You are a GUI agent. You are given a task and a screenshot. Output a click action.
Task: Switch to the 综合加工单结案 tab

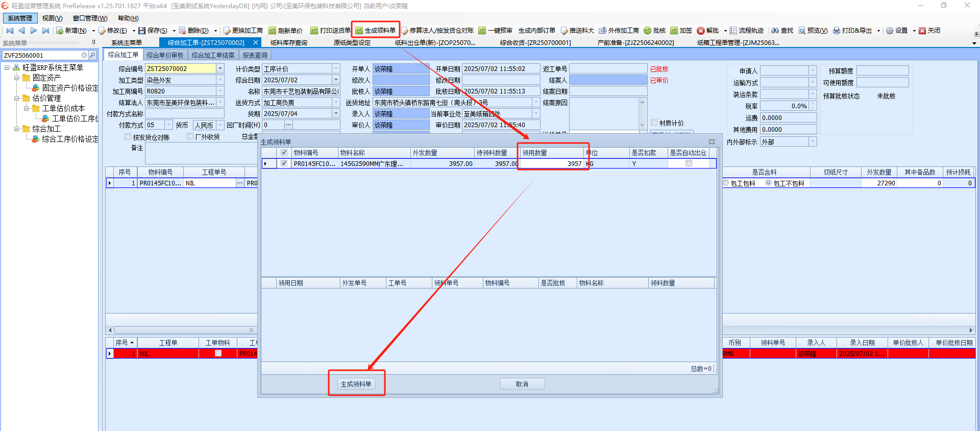coord(213,55)
